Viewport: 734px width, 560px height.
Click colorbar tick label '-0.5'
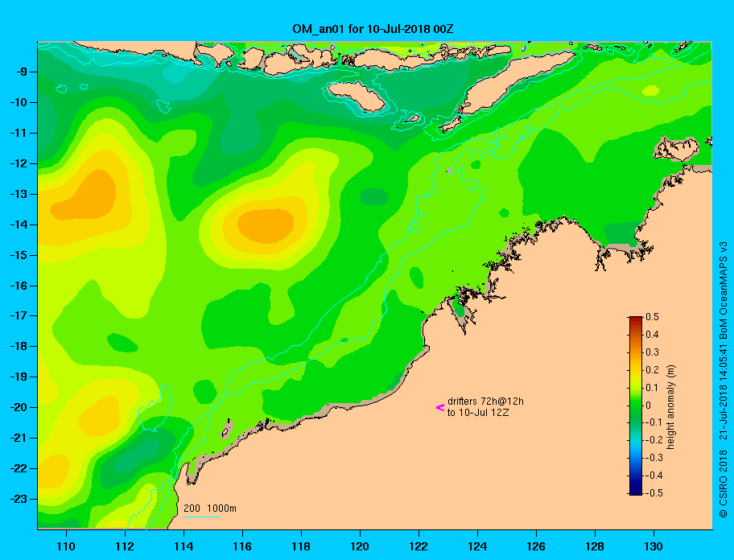coord(654,493)
